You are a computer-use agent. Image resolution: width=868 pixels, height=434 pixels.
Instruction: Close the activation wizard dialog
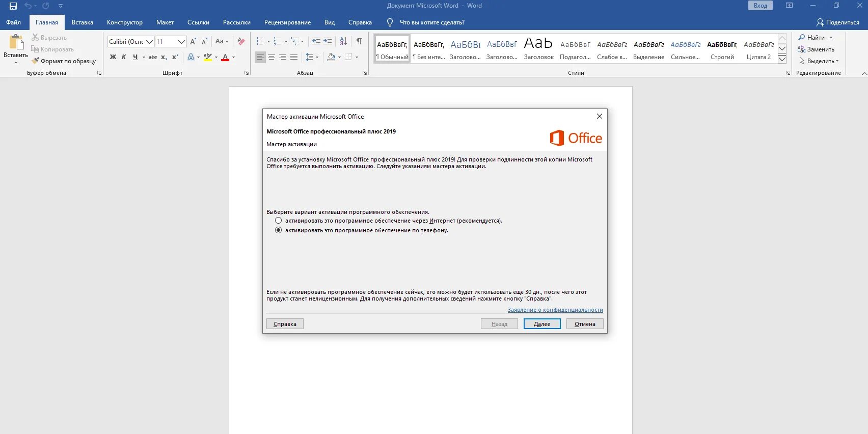(600, 116)
